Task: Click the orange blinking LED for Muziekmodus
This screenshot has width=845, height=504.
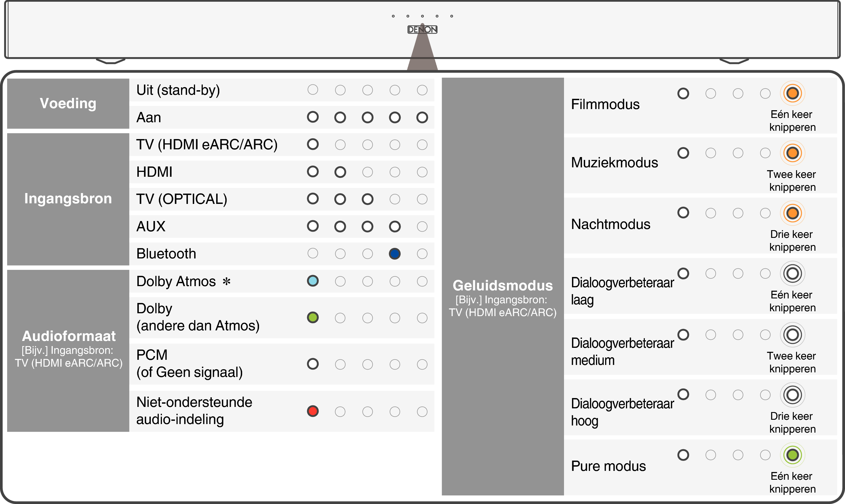Action: pyautogui.click(x=792, y=153)
